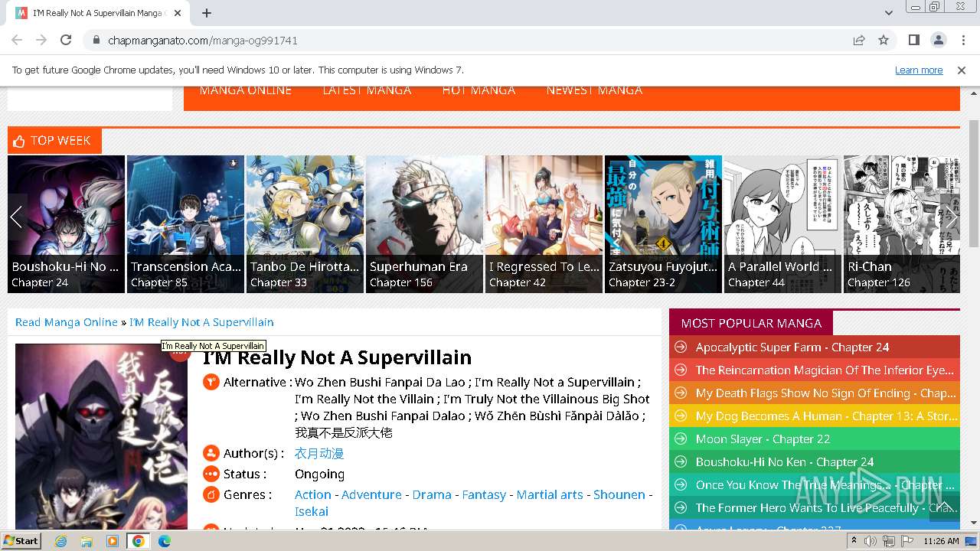This screenshot has height=551, width=980.
Task: Open the share page icon
Action: 859,40
